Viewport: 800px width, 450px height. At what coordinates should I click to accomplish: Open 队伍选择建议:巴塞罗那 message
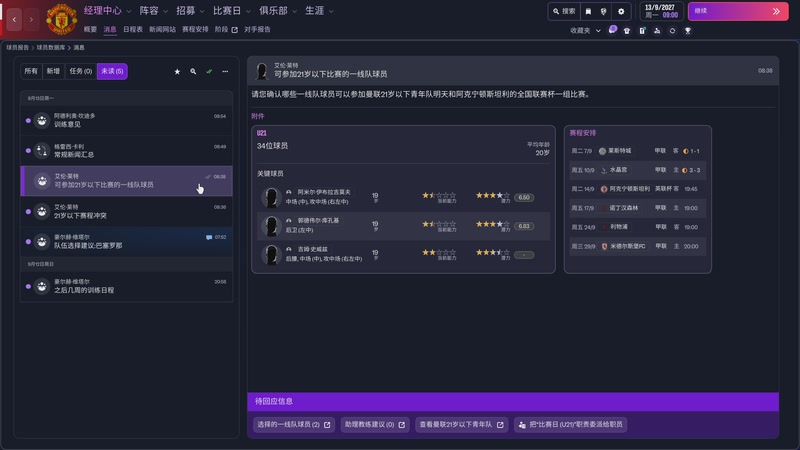point(127,241)
